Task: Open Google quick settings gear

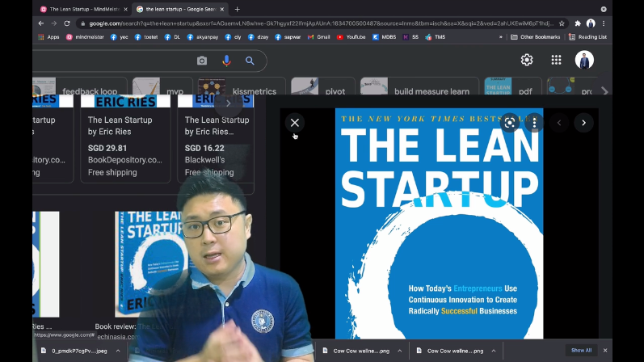Action: [x=527, y=60]
